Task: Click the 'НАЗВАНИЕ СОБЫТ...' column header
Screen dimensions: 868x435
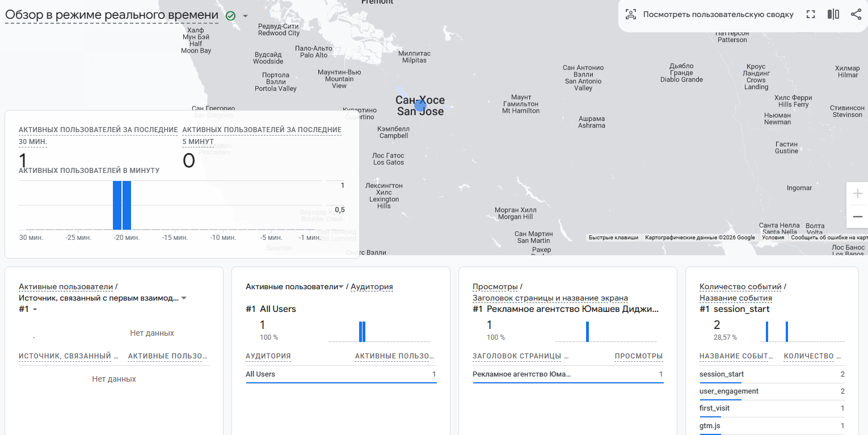Action: point(736,356)
